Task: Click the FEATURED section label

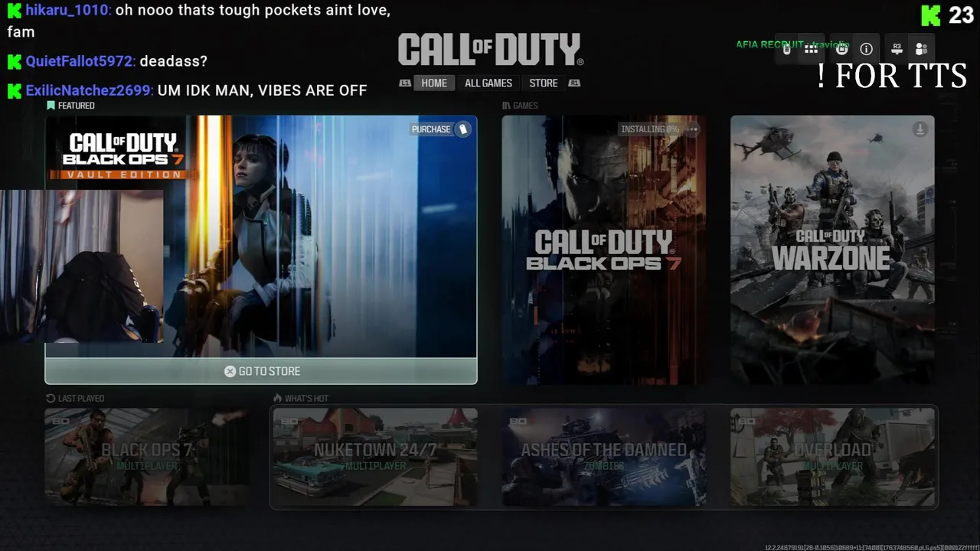Action: tap(77, 106)
